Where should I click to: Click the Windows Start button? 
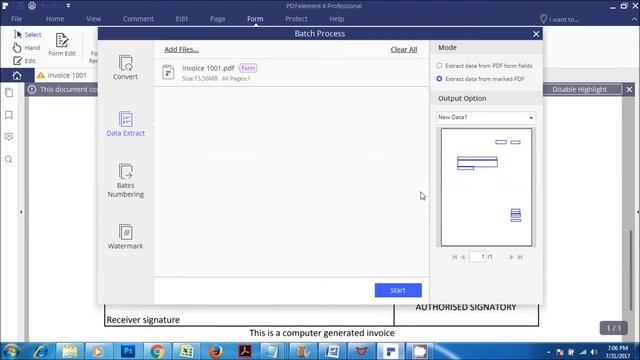[x=11, y=351]
